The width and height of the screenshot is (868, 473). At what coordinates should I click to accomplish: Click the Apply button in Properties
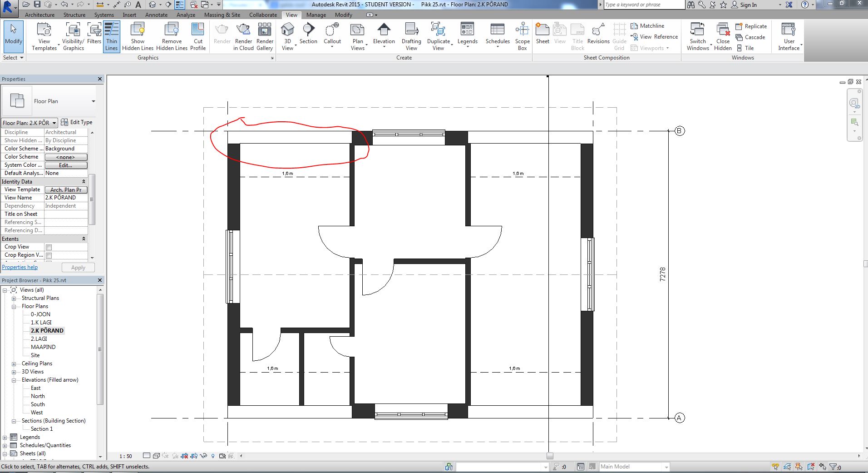(x=78, y=267)
